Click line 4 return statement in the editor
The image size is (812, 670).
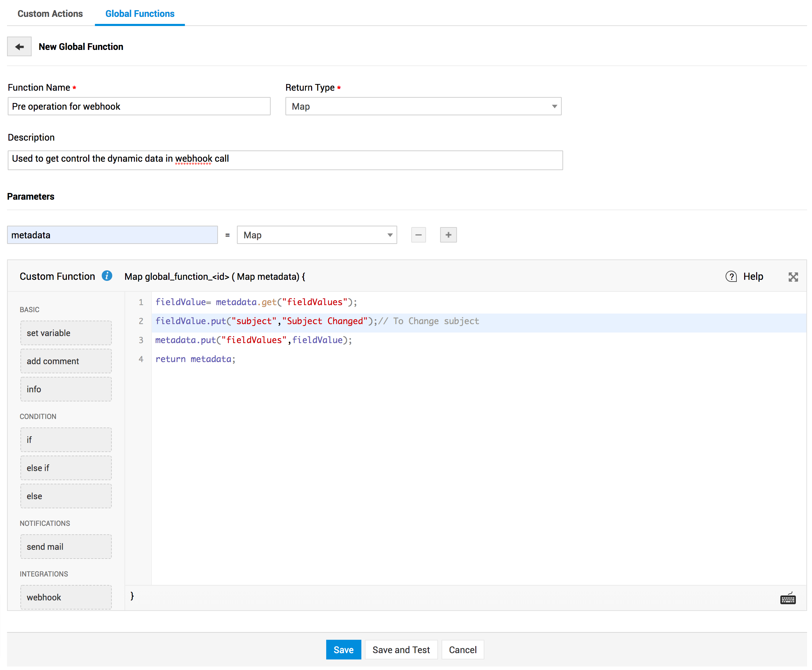[x=195, y=359]
